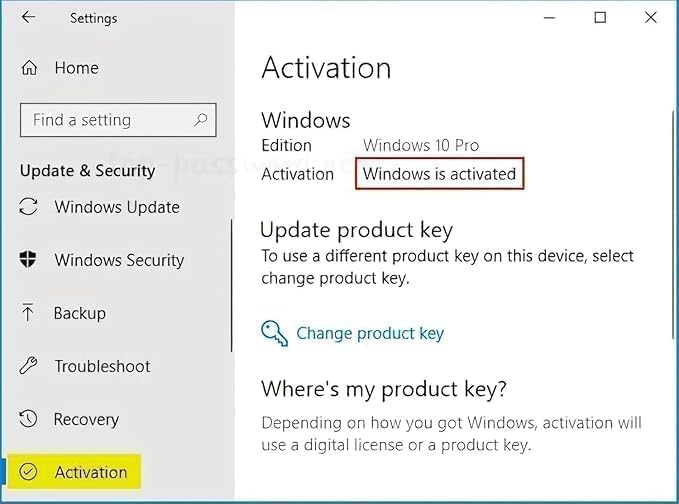The image size is (679, 504).
Task: Maximize the Settings window
Action: [x=600, y=17]
